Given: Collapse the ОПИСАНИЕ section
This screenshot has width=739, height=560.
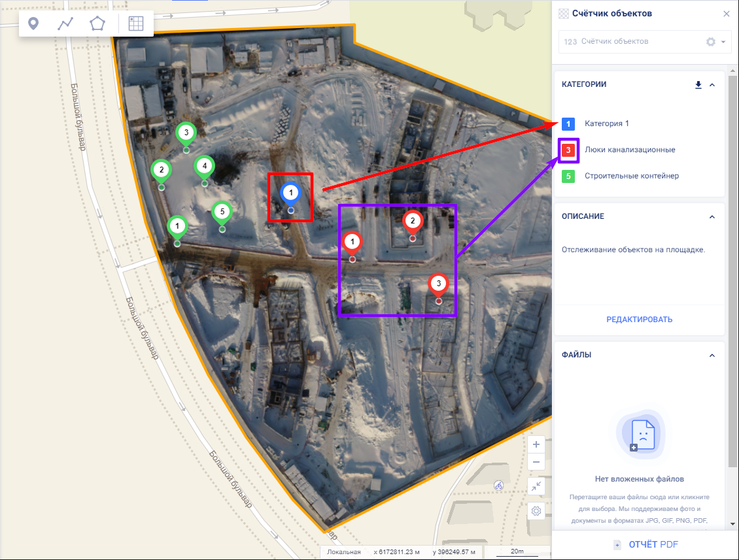Looking at the screenshot, I should click(x=712, y=217).
